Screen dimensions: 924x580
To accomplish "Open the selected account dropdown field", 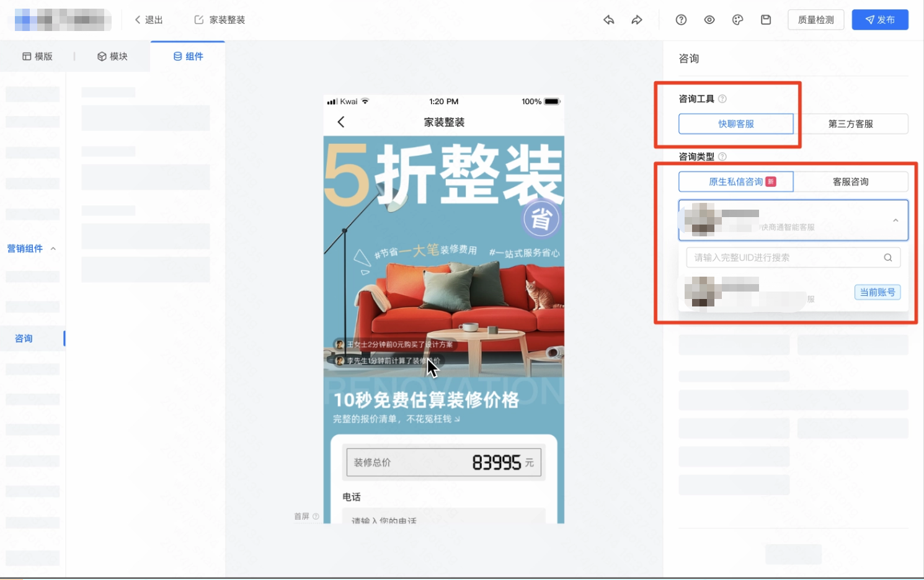I will click(x=788, y=220).
